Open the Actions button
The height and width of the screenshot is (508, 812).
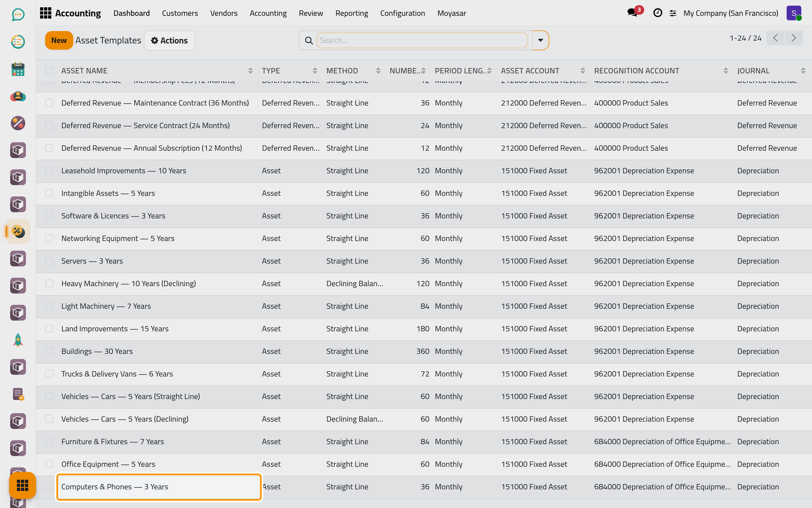169,41
